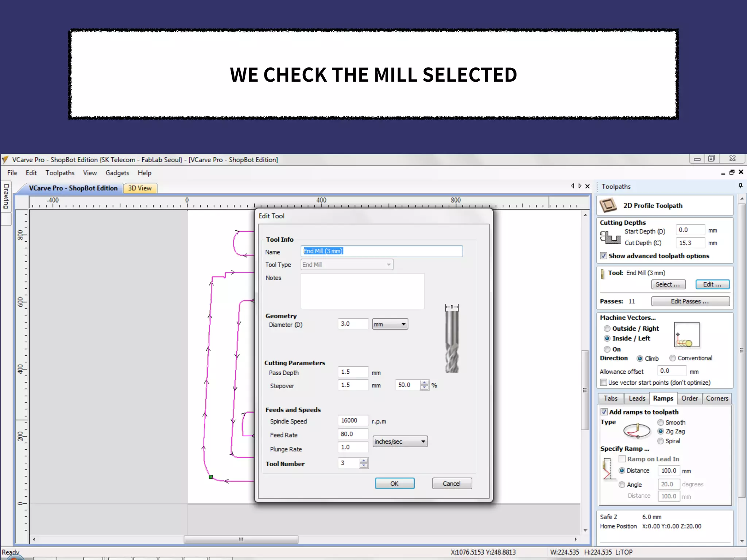Screen dimensions: 747x560
Task: Switch to the 3D View tab
Action: pyautogui.click(x=140, y=188)
